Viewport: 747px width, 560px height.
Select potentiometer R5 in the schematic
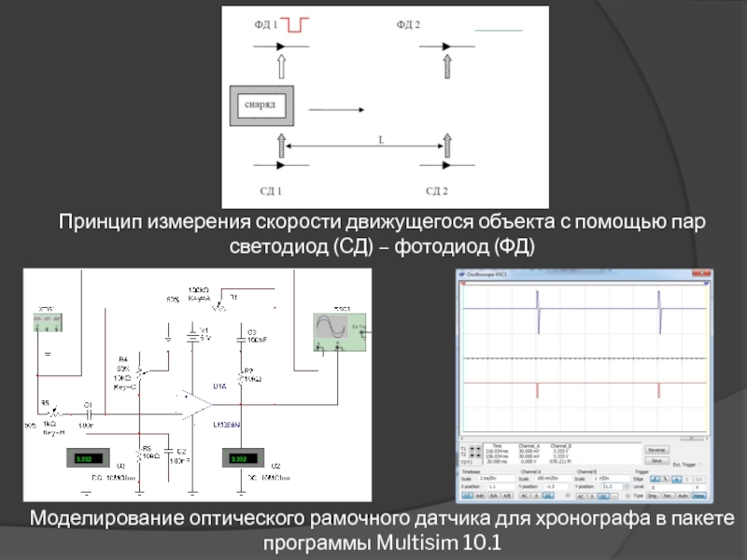click(54, 411)
